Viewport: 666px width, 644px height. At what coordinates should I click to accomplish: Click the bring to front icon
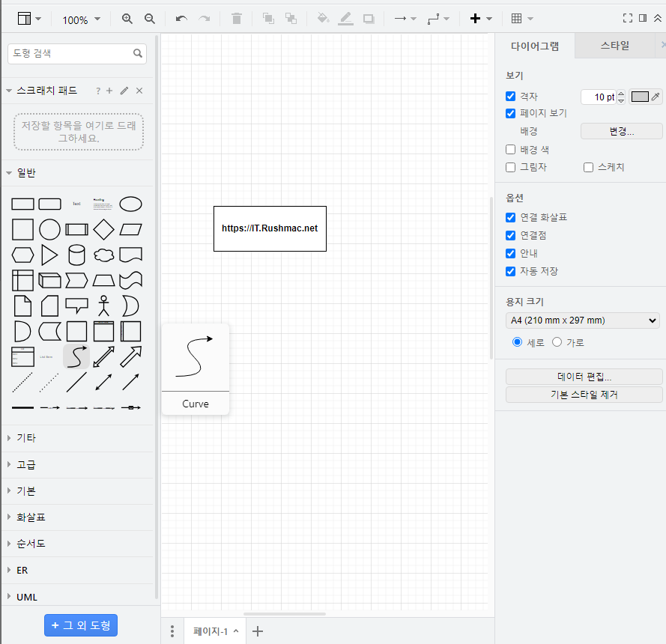tap(268, 18)
